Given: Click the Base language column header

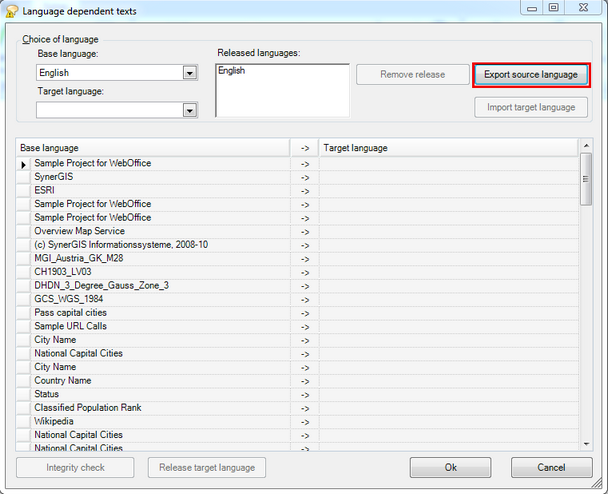Looking at the screenshot, I should (153, 148).
